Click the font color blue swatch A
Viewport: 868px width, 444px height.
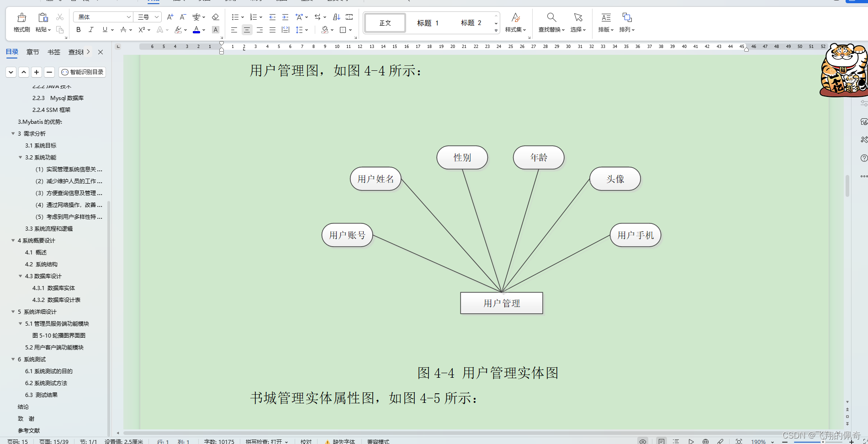point(196,30)
